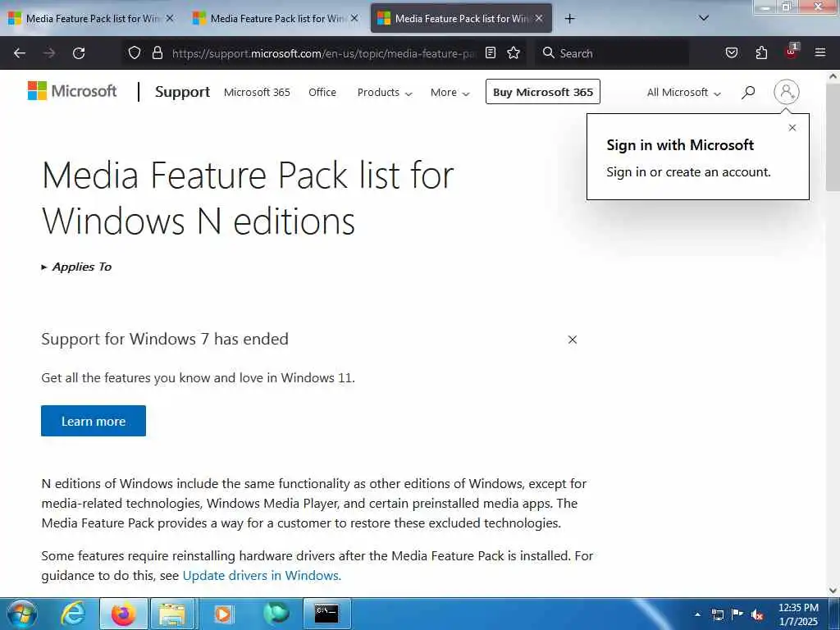Click Sign in with Microsoft heading

680,145
